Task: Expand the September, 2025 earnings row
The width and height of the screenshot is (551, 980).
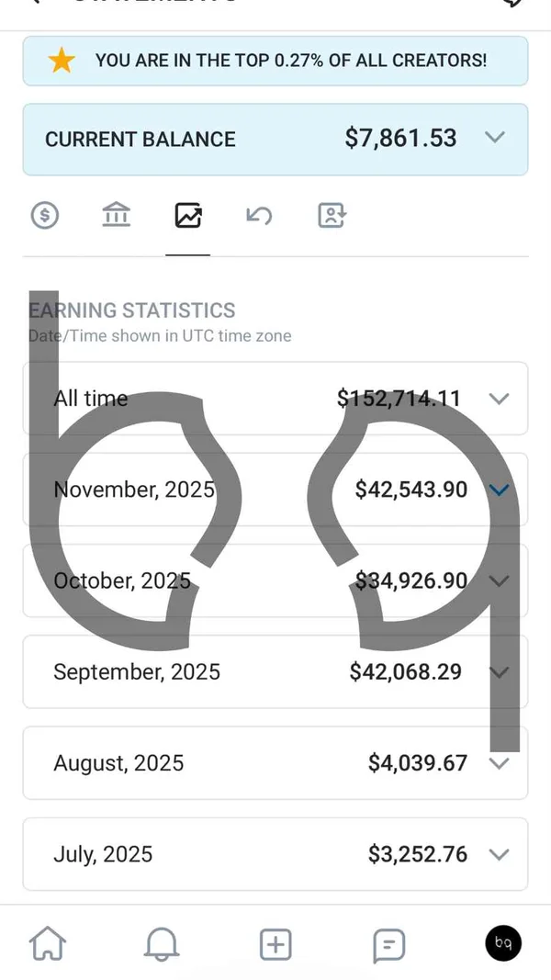Action: [499, 671]
